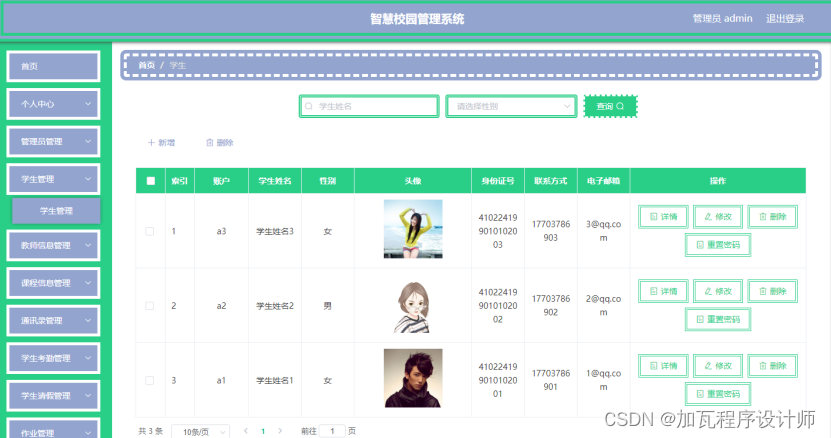The width and height of the screenshot is (831, 438).
Task: Click the 删除 trash icon for student a1
Action: (763, 366)
